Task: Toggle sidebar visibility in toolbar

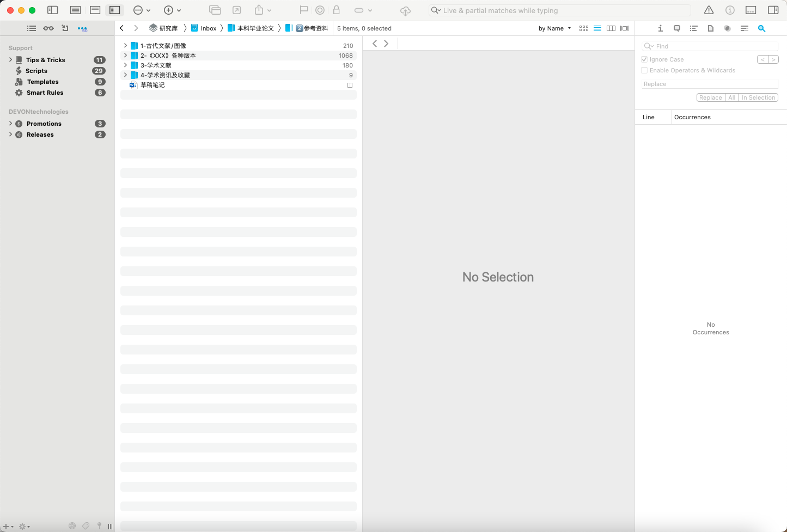Action: point(53,10)
